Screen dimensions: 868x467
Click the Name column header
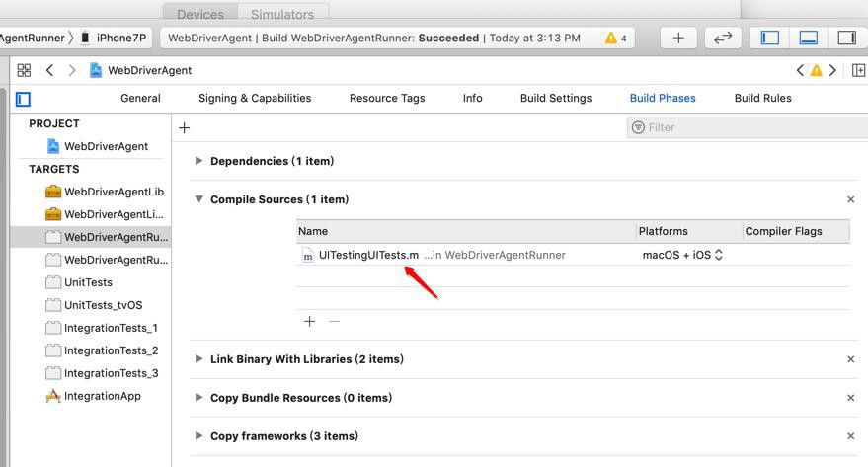pyautogui.click(x=466, y=231)
